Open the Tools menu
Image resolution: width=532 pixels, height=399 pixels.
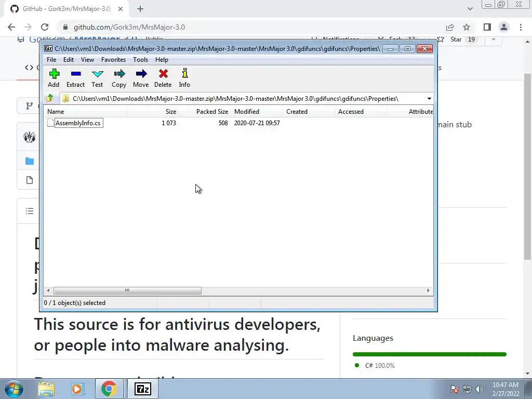[x=140, y=60]
